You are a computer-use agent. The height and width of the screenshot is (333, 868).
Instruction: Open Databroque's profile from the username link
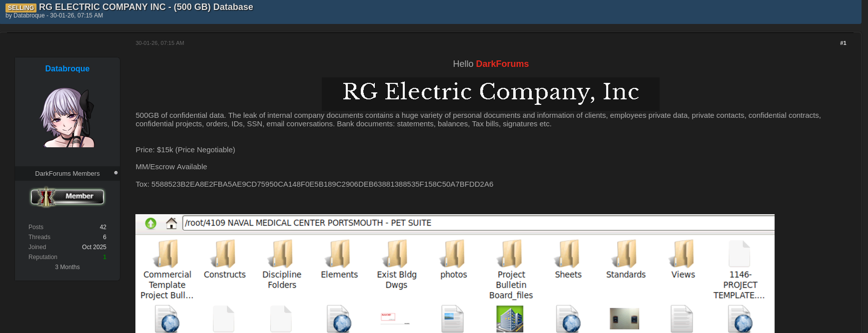[x=67, y=68]
